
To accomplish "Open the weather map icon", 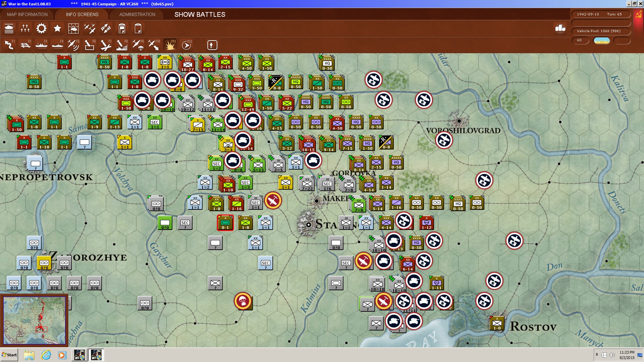I will [x=73, y=28].
